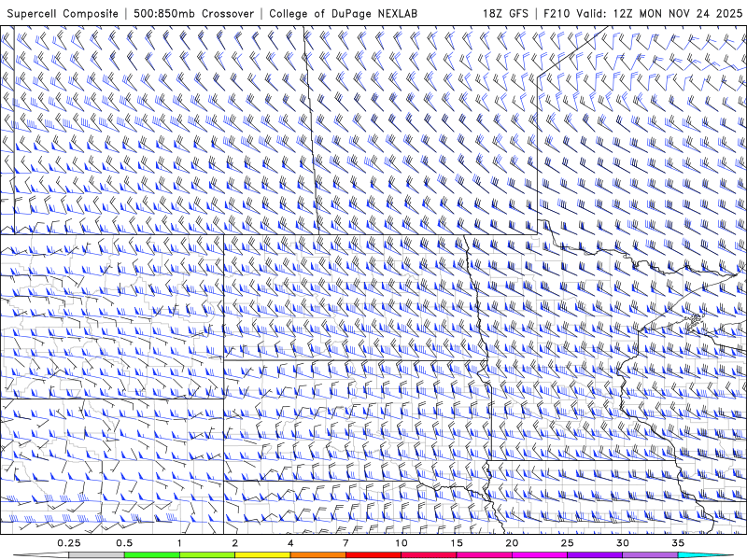Click the "0.25" legend value
Viewport: 747px width, 560px height.
point(68,543)
